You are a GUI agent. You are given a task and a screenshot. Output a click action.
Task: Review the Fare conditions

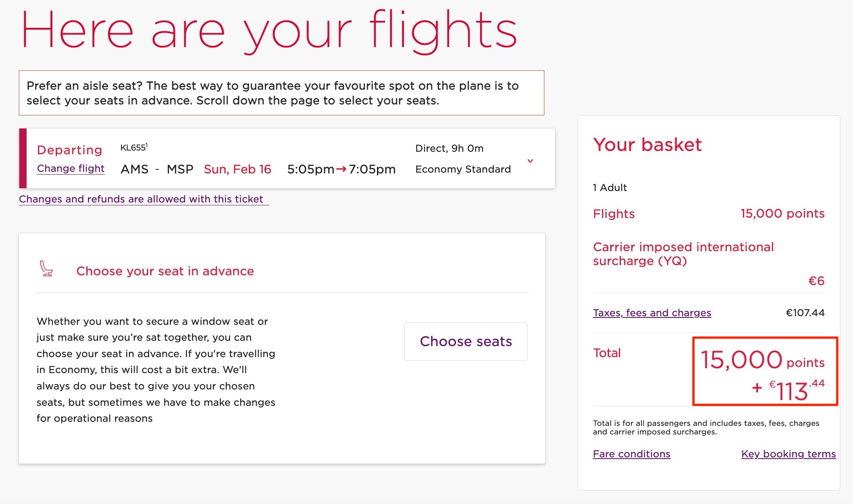click(x=632, y=454)
